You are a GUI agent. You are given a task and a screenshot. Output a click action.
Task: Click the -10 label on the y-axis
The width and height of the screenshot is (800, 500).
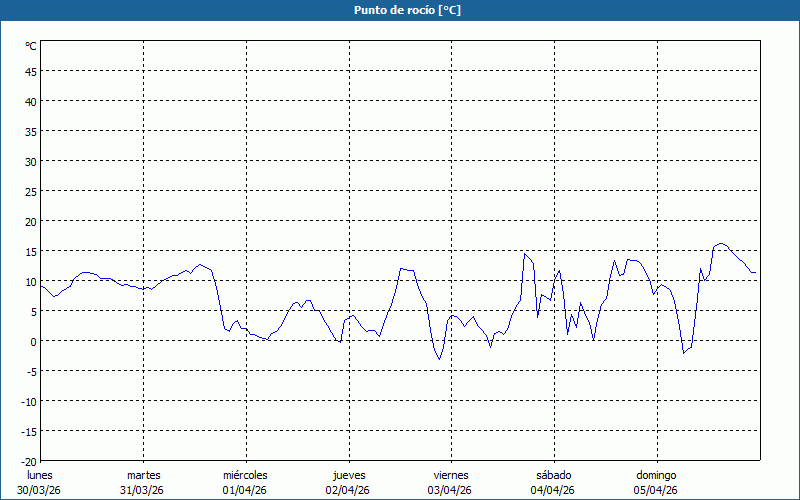[28, 401]
